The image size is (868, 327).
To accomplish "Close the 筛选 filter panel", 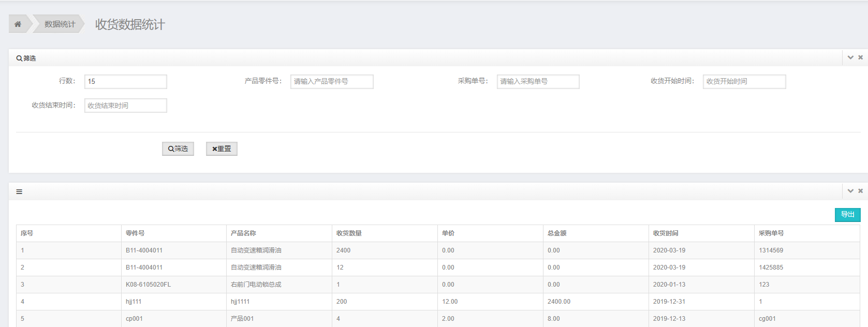I will tap(860, 57).
